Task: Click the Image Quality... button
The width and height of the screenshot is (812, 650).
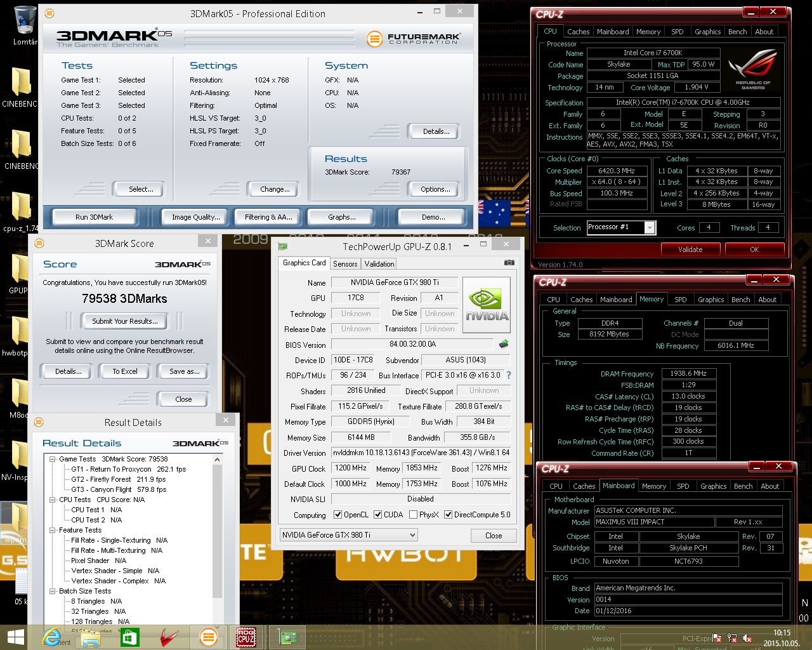Action: click(x=195, y=217)
